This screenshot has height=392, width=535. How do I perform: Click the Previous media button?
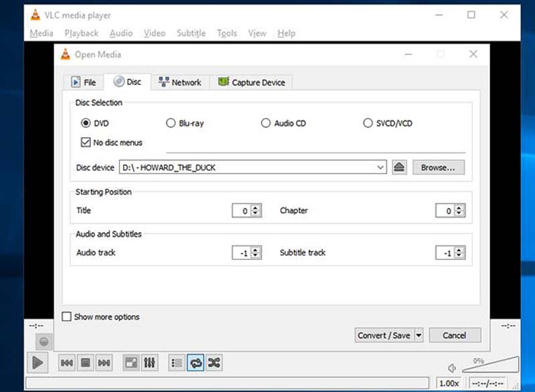67,363
